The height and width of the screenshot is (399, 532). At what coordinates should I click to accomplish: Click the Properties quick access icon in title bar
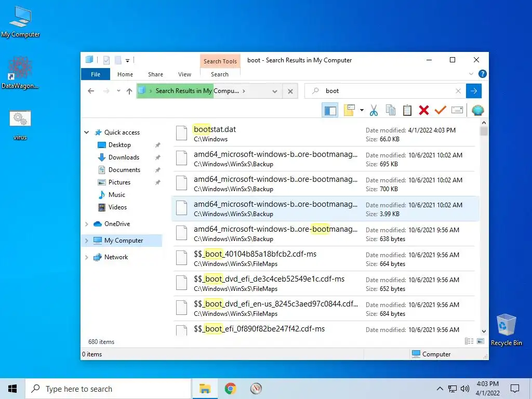coord(106,60)
